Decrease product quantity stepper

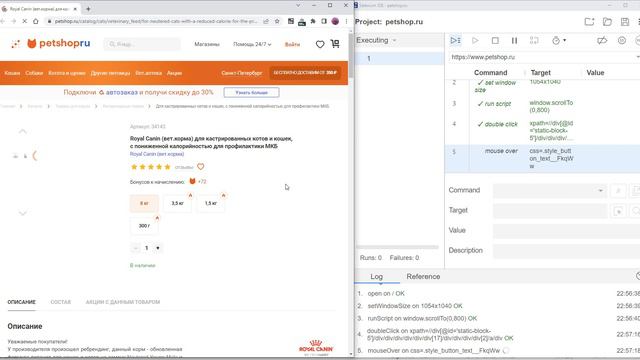[x=136, y=248]
